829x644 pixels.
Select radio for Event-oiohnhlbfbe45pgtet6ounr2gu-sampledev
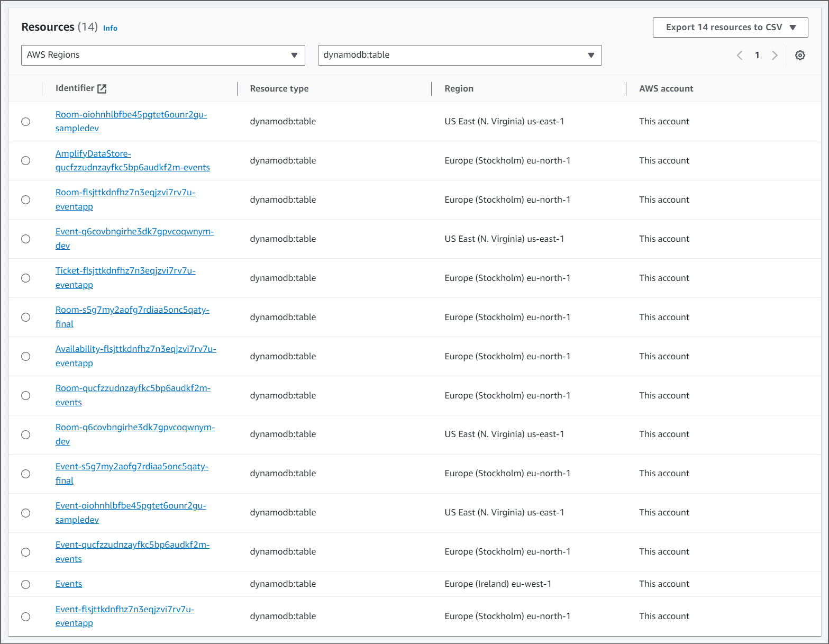(x=25, y=513)
